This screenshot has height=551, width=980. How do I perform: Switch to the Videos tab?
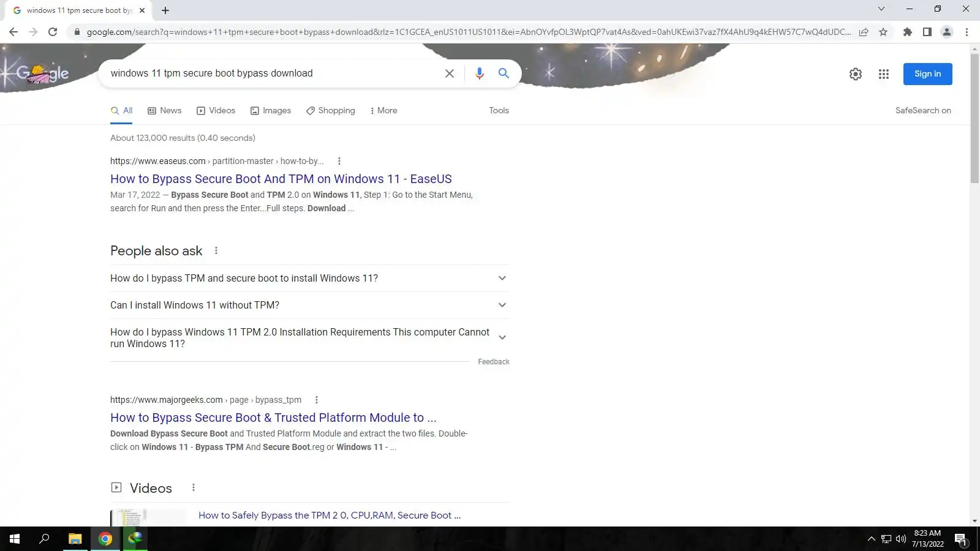[x=216, y=111]
